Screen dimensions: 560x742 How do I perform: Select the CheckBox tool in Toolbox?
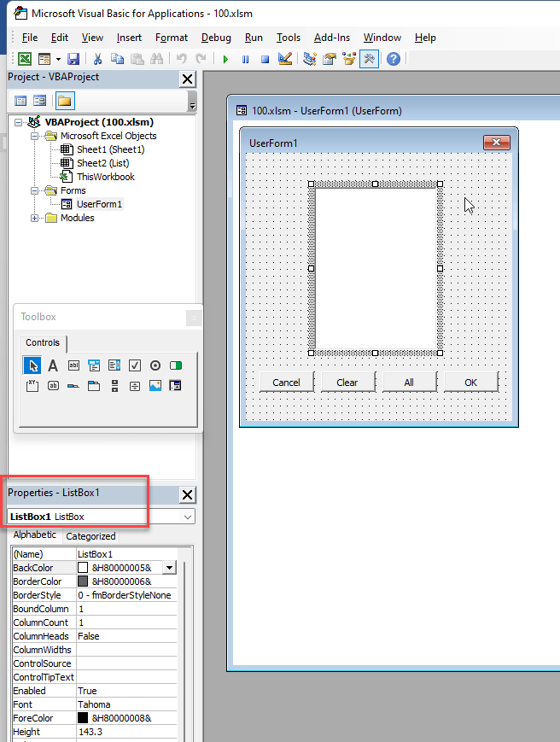point(135,365)
